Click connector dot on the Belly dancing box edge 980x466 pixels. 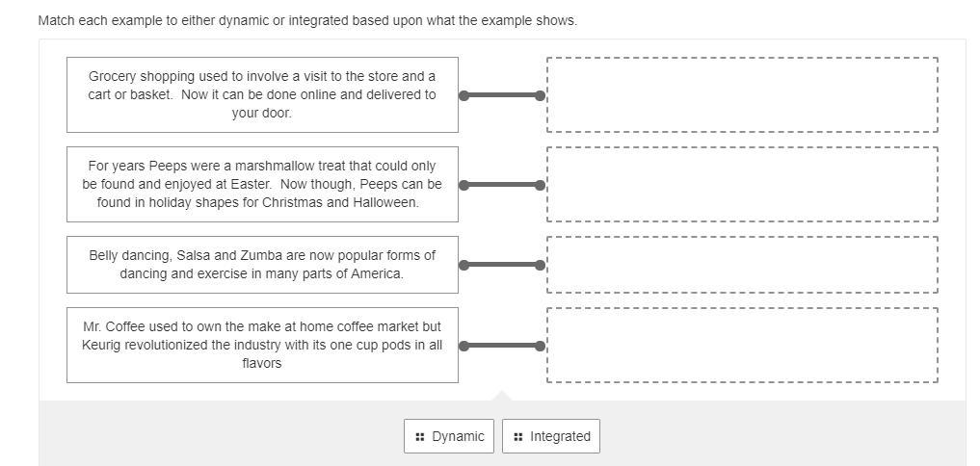tap(464, 265)
